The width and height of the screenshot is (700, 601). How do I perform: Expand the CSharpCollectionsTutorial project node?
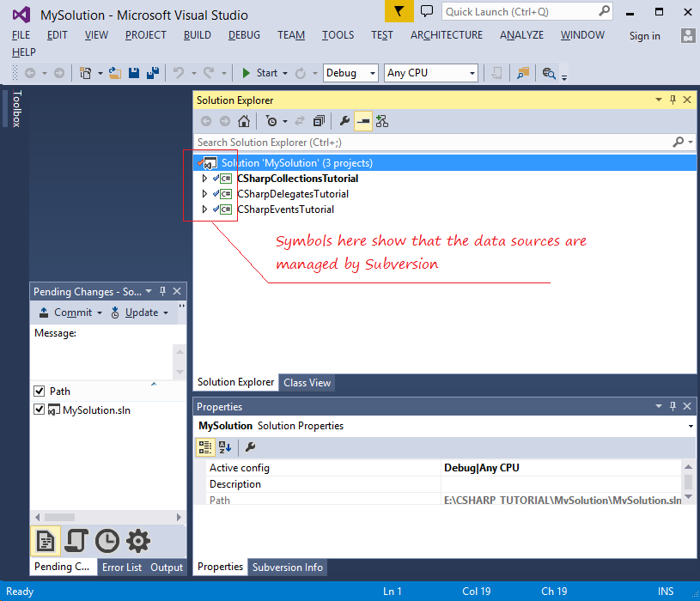[x=204, y=179]
